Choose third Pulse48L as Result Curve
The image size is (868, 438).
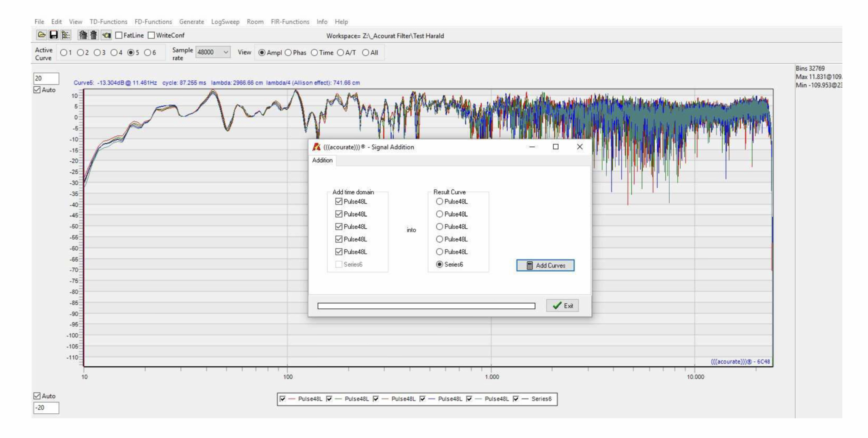pos(439,226)
